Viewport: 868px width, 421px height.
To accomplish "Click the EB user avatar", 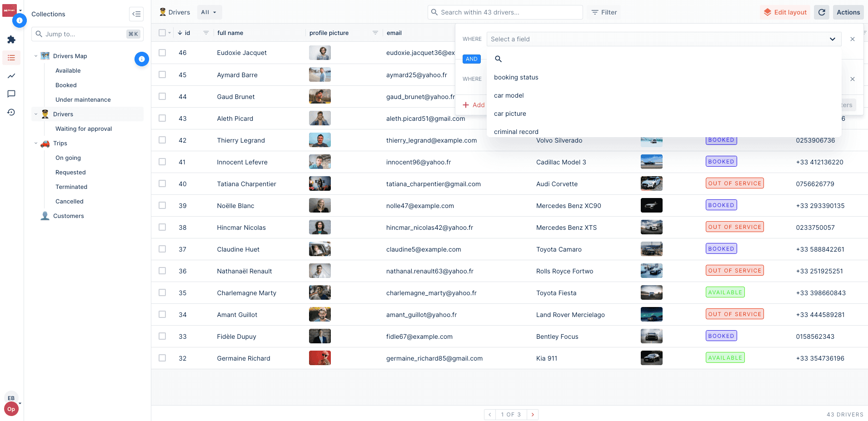I will 11,398.
